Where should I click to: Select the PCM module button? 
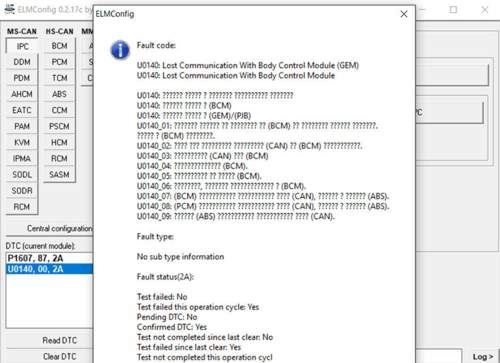60,62
